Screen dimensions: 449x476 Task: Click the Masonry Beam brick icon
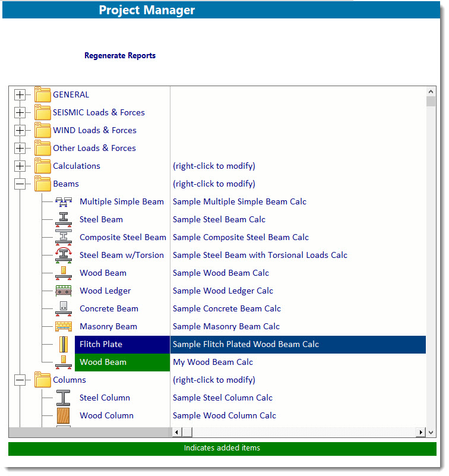click(63, 327)
